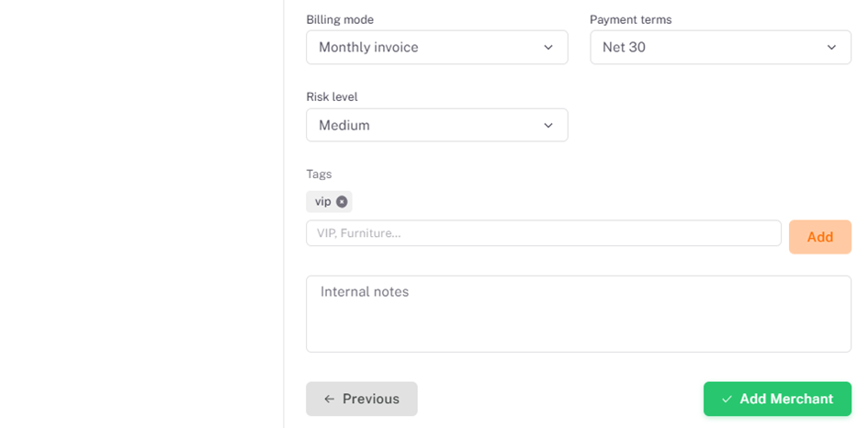
Task: Focus the VIP, Furniture tags input
Action: 544,233
